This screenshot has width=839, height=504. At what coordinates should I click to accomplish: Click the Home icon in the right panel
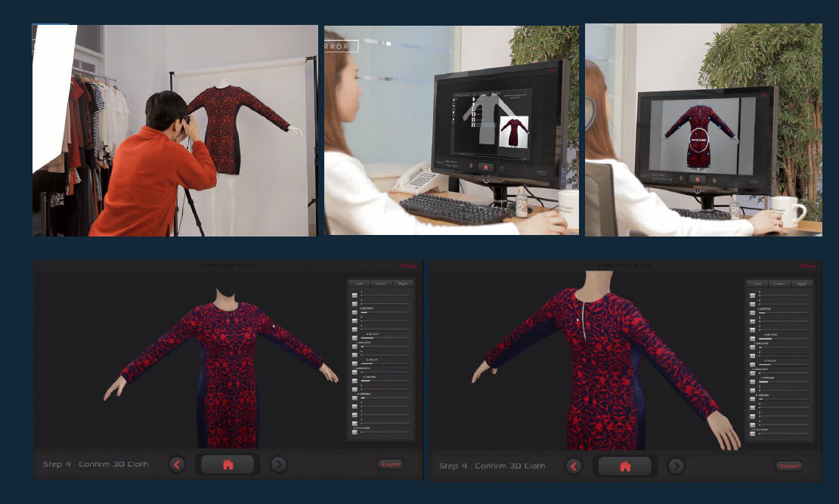[x=626, y=465]
